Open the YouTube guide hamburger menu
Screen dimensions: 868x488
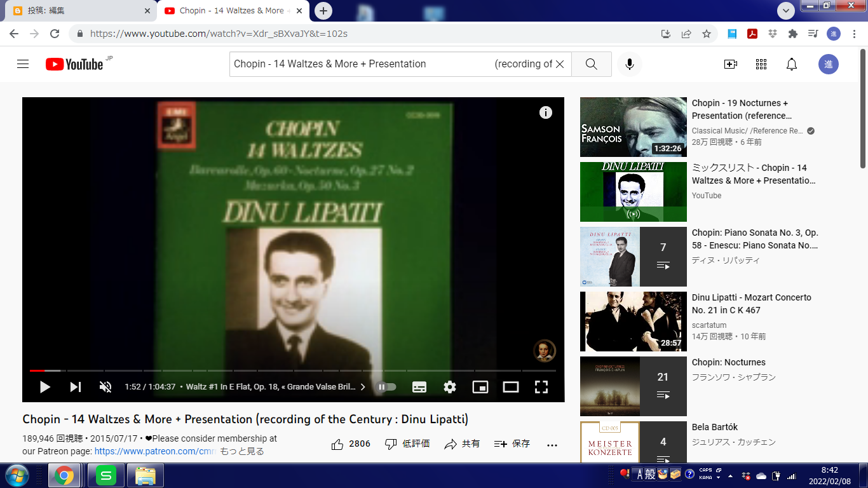tap(23, 64)
